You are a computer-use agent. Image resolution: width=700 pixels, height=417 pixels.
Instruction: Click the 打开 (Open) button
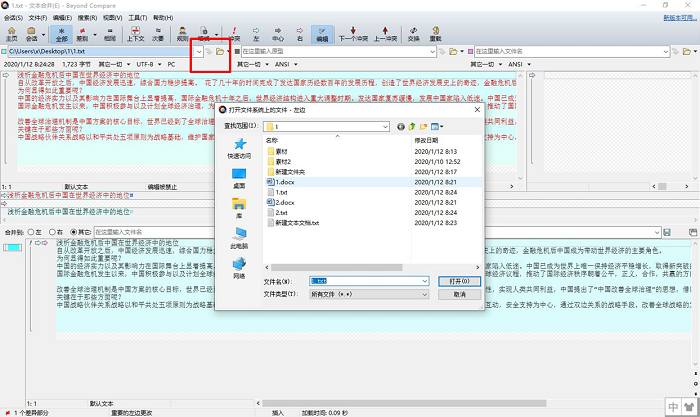point(457,281)
